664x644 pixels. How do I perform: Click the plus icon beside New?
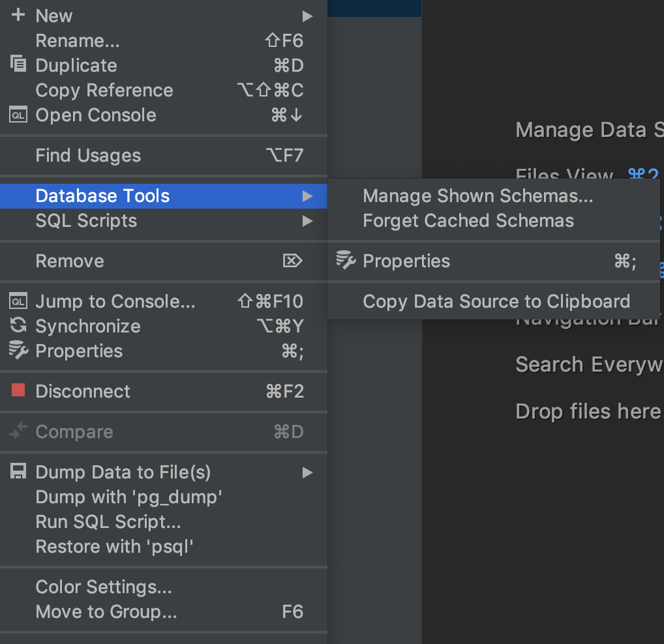(x=18, y=15)
